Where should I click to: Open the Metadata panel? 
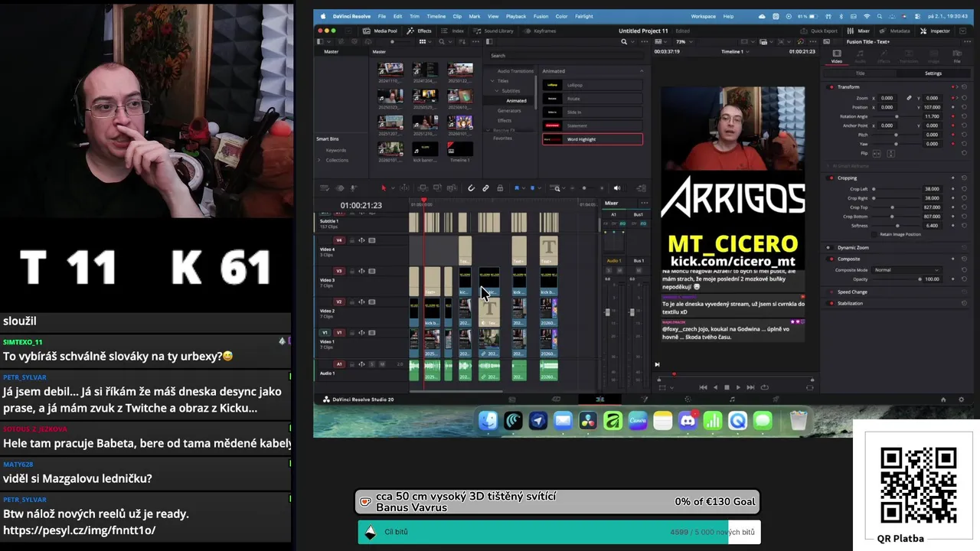(894, 31)
